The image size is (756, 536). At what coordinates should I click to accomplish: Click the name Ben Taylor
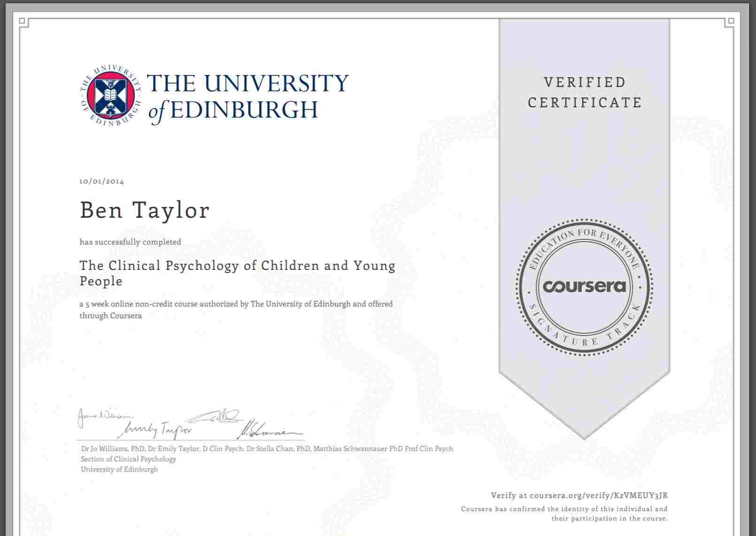[x=145, y=210]
